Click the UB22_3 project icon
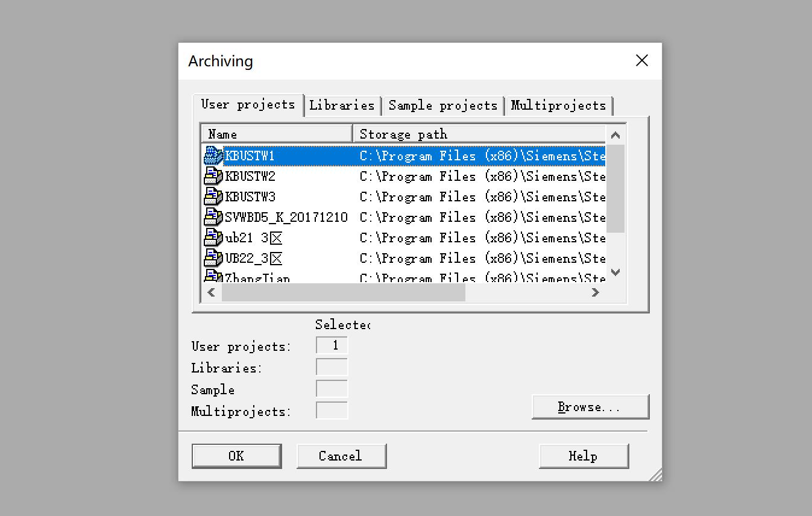 (x=213, y=259)
